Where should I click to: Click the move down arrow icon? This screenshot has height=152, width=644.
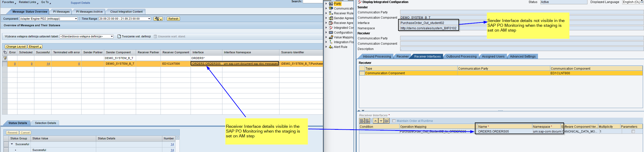381,121
